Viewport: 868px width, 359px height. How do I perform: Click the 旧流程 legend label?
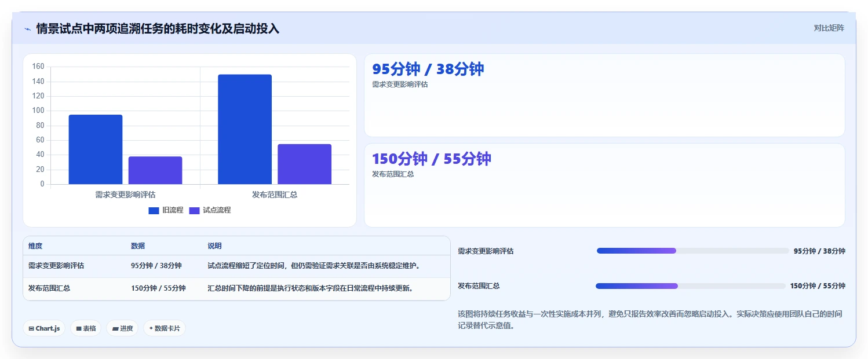click(173, 210)
